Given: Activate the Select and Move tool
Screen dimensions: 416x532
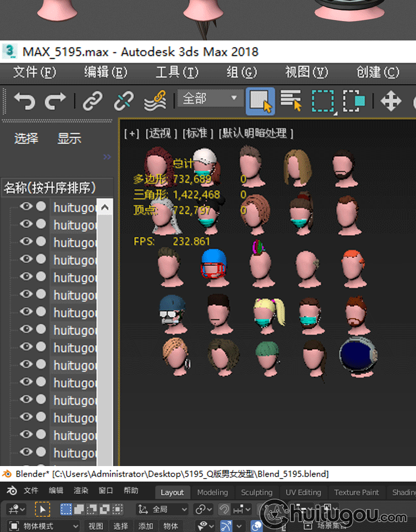Looking at the screenshot, I should tap(391, 101).
